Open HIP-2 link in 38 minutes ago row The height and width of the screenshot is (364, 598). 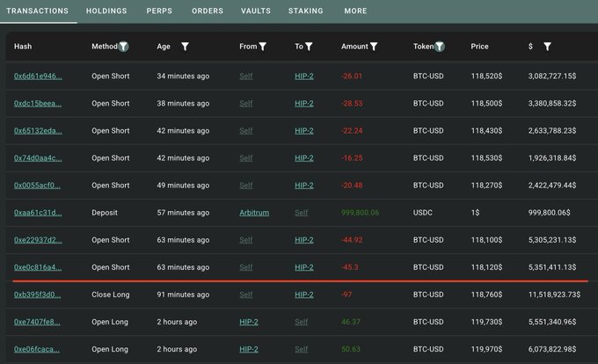pyautogui.click(x=304, y=104)
